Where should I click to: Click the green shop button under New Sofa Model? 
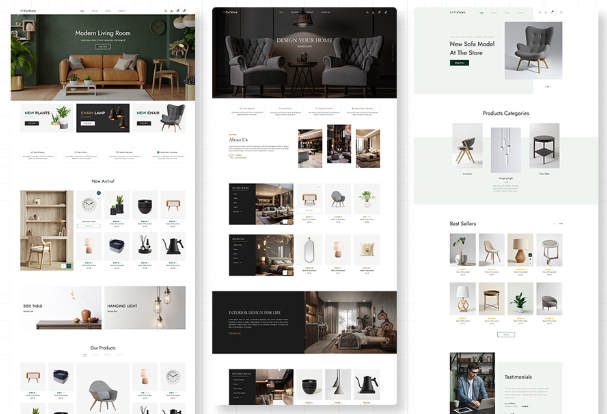coord(459,63)
